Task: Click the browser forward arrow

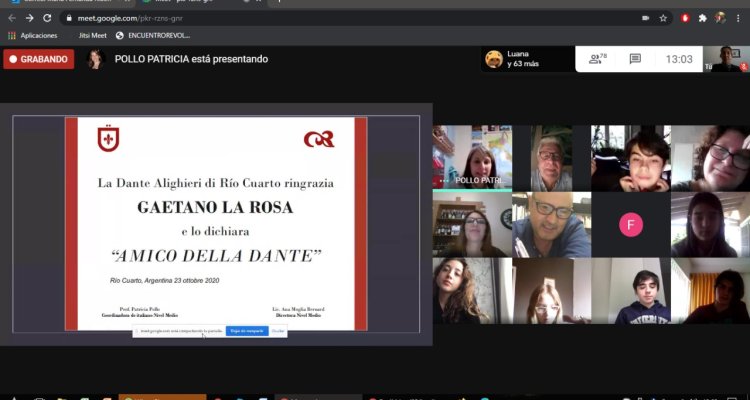Action: 30,18
